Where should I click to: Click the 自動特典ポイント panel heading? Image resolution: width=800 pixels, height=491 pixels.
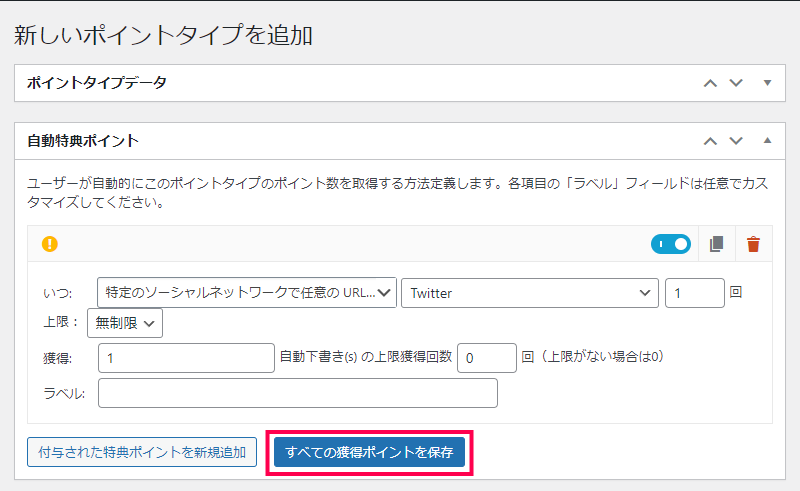(x=83, y=141)
